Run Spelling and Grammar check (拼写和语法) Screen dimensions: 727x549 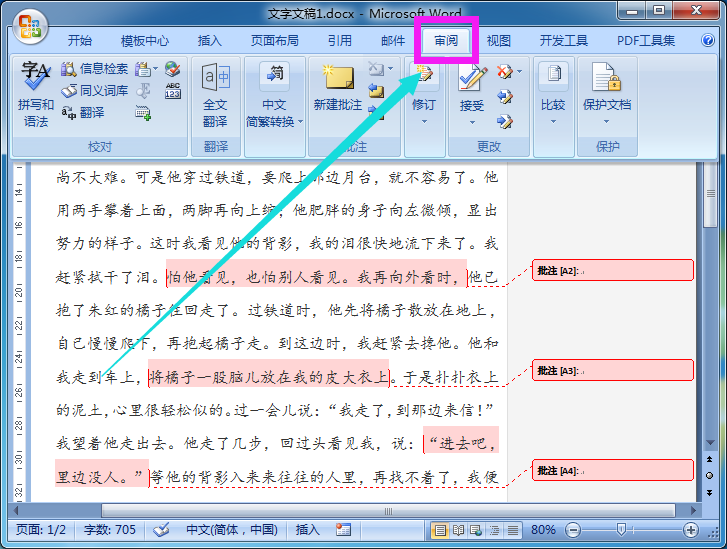(36, 95)
